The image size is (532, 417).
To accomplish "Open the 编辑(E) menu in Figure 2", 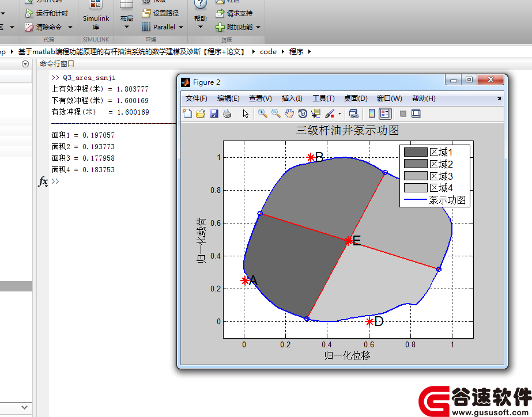I will (228, 98).
